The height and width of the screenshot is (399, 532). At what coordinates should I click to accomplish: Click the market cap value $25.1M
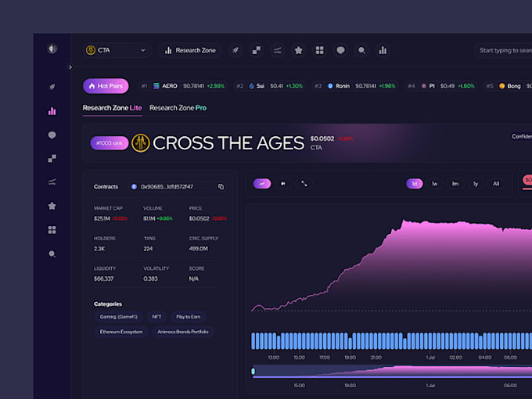click(x=102, y=218)
